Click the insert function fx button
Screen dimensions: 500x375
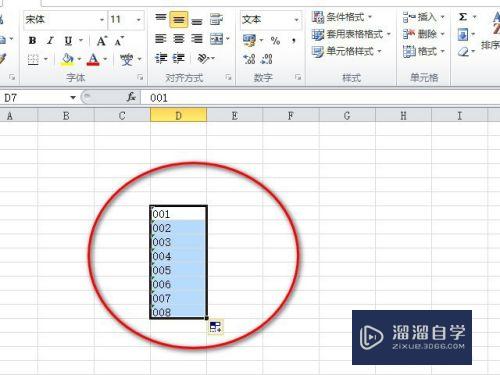pos(131,97)
